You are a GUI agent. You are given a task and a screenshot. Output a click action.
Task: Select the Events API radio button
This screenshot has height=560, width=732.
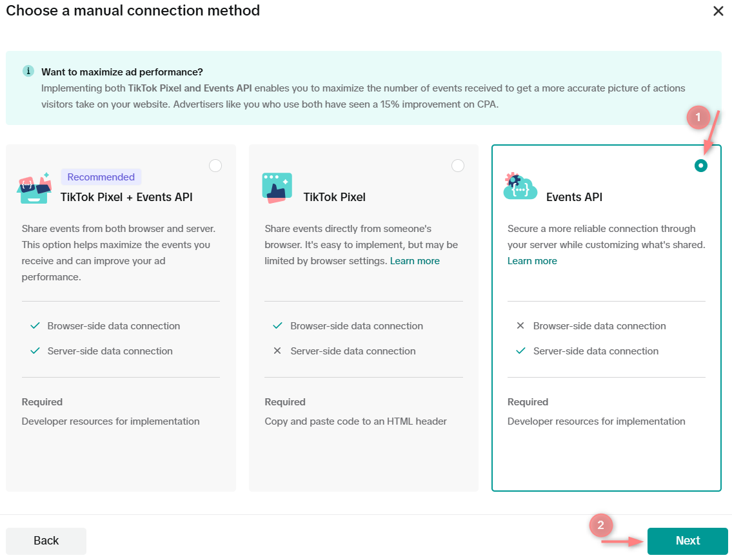click(x=701, y=166)
